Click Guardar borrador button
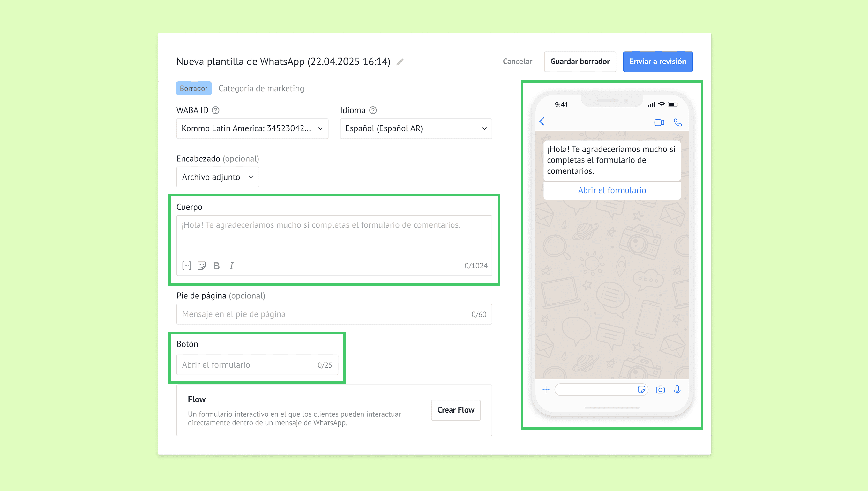The height and width of the screenshot is (491, 868). [x=580, y=62]
